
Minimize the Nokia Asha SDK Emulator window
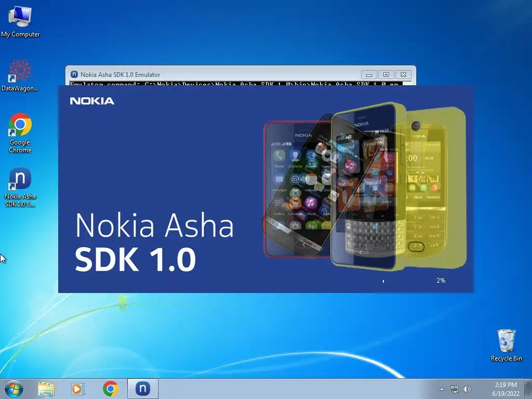point(369,75)
